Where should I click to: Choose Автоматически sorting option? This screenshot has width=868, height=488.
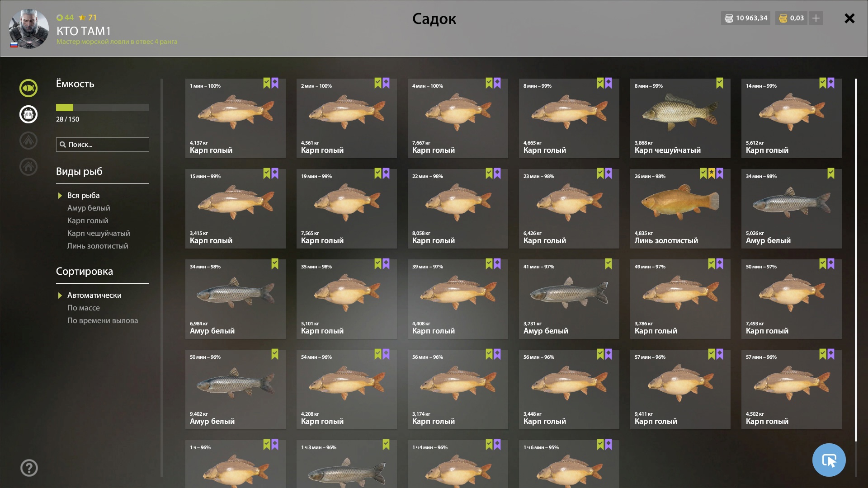pos(94,295)
